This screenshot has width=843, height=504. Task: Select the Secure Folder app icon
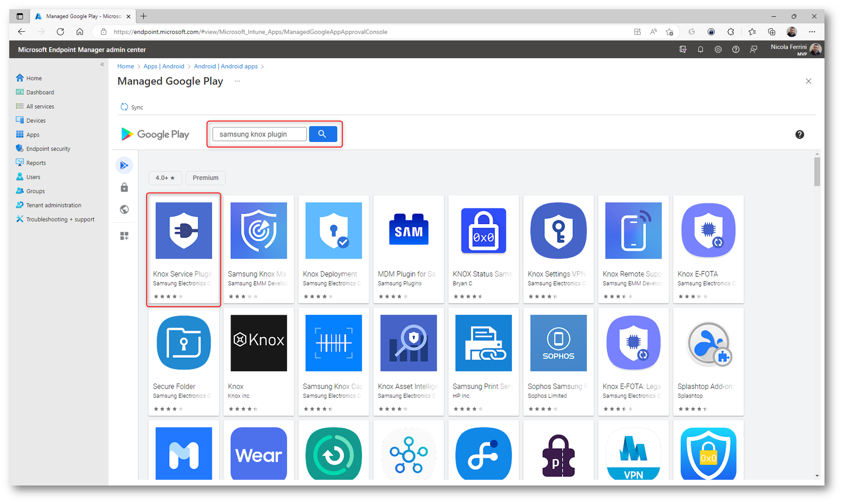tap(184, 343)
